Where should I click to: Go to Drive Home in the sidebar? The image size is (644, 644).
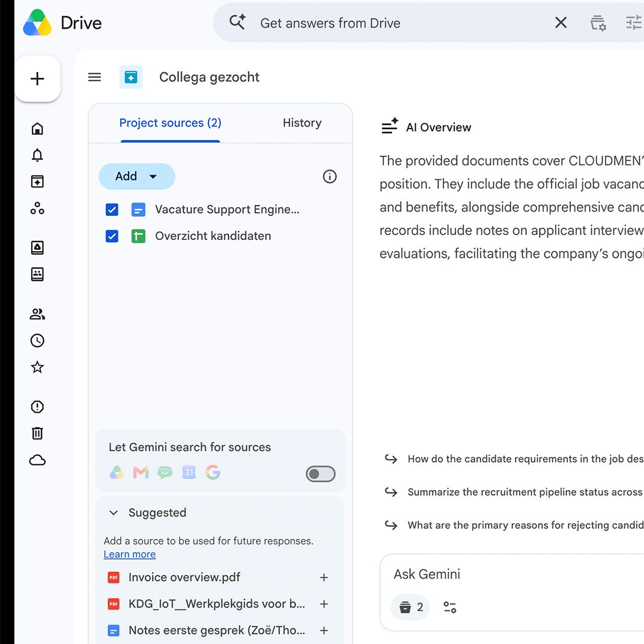click(x=37, y=129)
